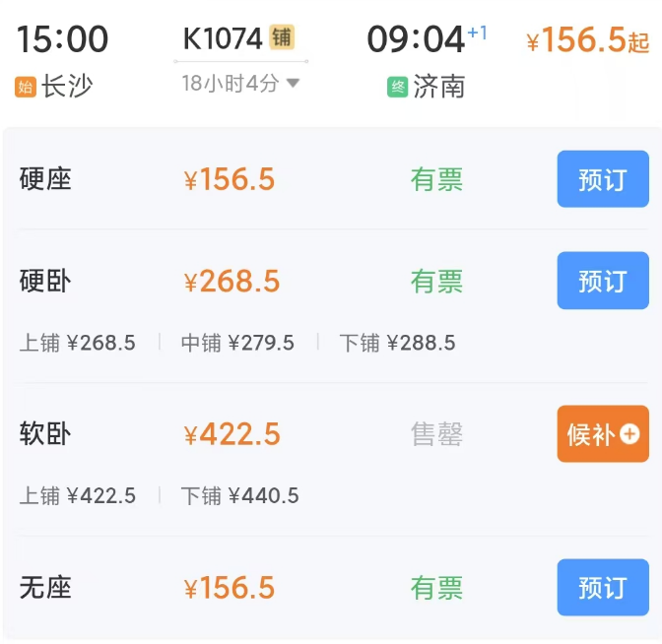Book a 硬卧 hard sleeper ticket

[x=602, y=281]
